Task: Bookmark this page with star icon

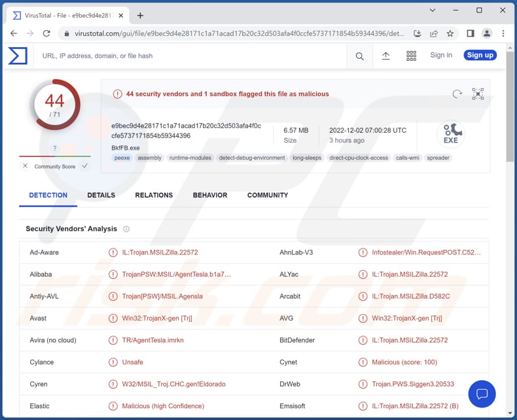Action: [450, 33]
